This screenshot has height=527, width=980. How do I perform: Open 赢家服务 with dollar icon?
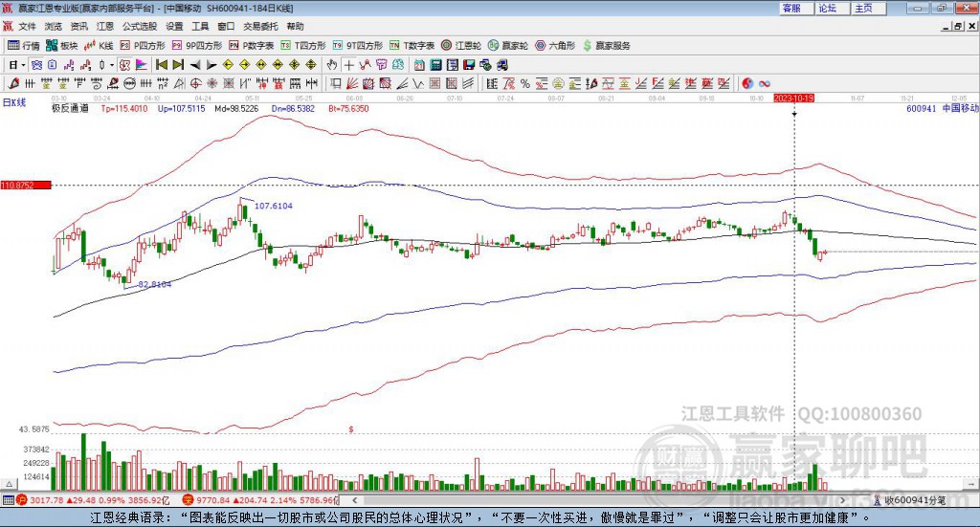point(606,46)
